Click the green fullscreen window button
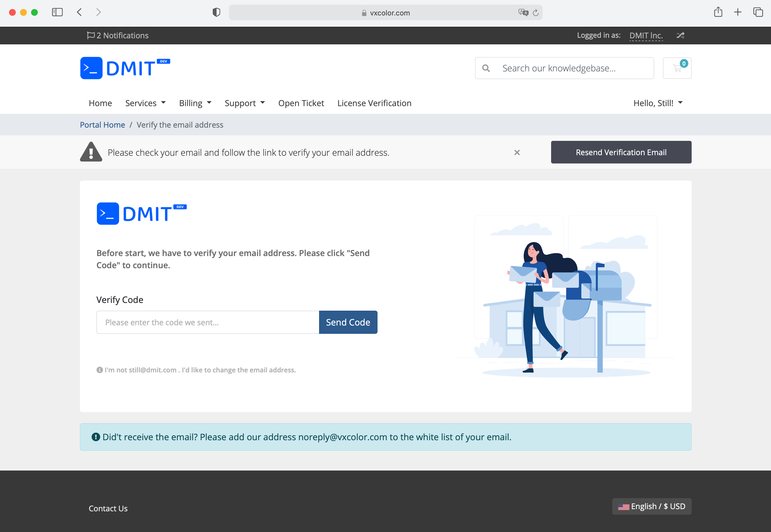This screenshot has height=532, width=771. 34,12
